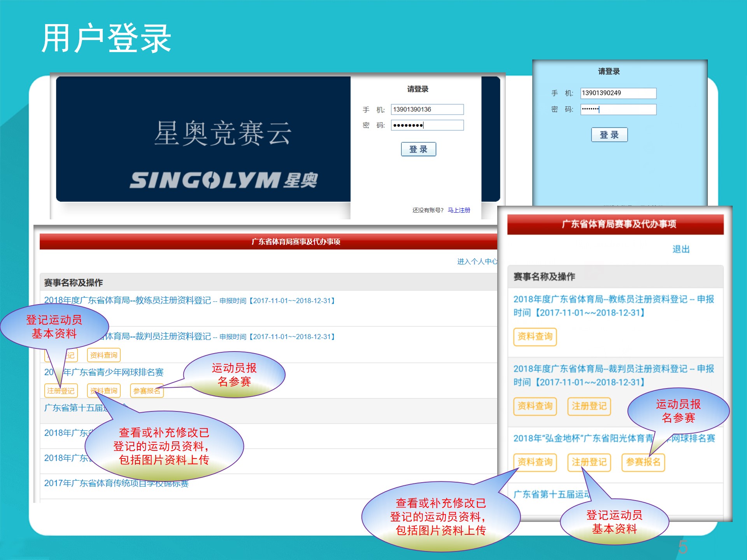Click mobile phone field containing 13901390249

click(618, 93)
